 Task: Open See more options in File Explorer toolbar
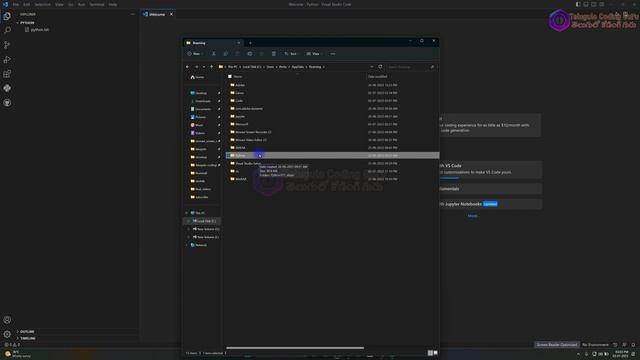333,54
